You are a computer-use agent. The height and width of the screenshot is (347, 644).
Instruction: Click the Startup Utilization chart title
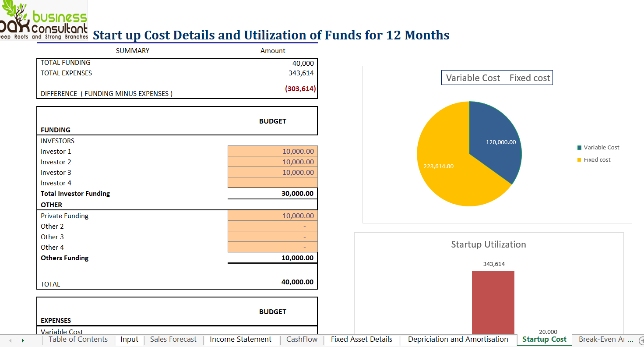click(x=489, y=244)
